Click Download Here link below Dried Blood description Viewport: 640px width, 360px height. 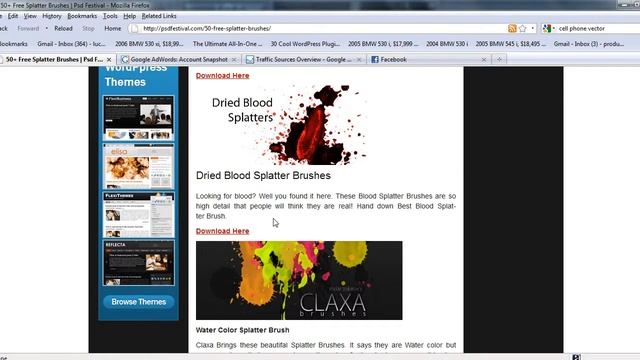coord(222,231)
